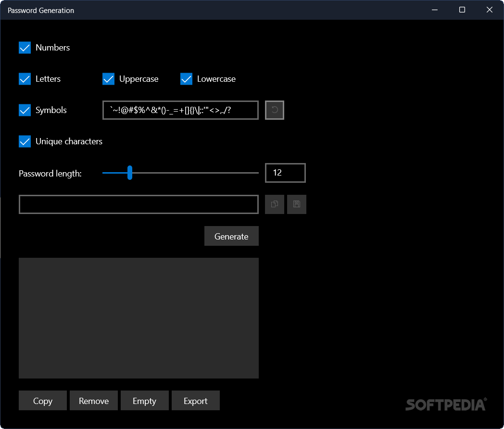Click the Remove button
504x429 pixels.
coord(94,401)
